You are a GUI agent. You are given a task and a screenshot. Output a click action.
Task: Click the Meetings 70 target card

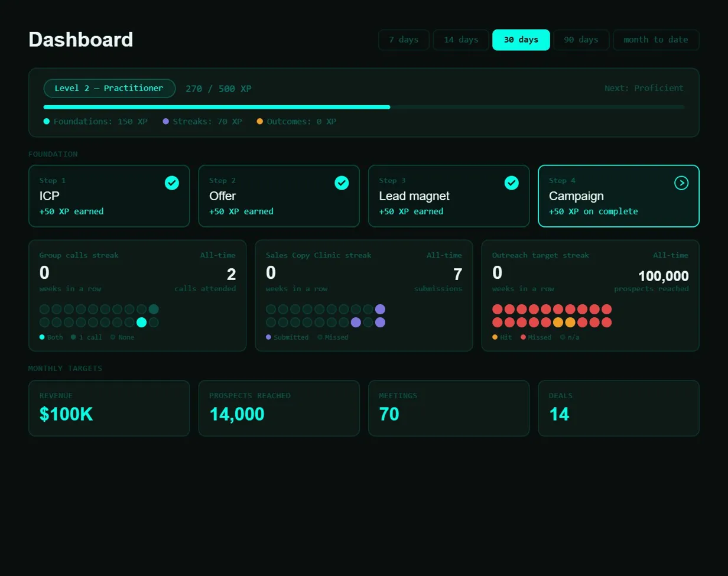(448, 408)
